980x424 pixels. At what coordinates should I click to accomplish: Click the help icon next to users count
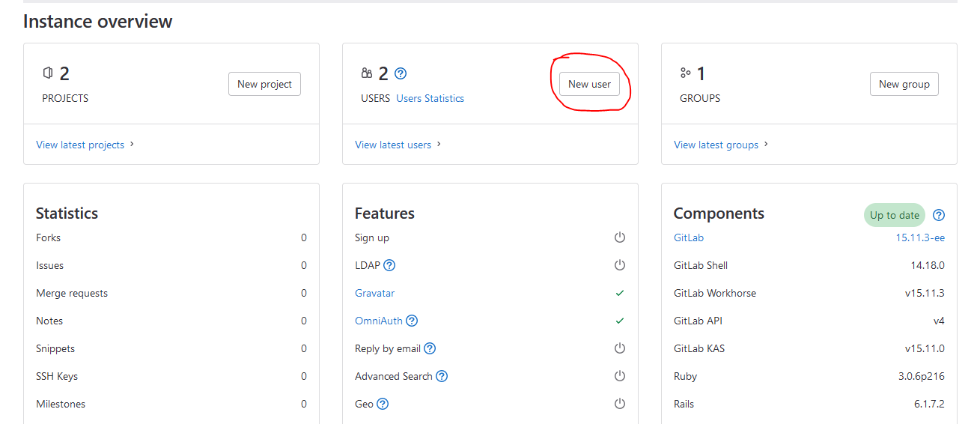[x=401, y=73]
